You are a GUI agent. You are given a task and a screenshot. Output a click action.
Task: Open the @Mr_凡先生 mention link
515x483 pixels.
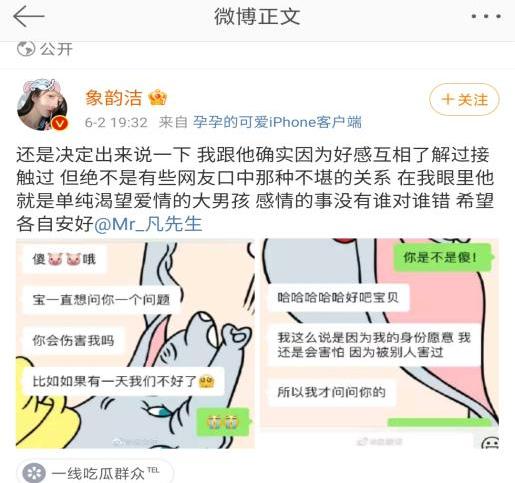[148, 224]
